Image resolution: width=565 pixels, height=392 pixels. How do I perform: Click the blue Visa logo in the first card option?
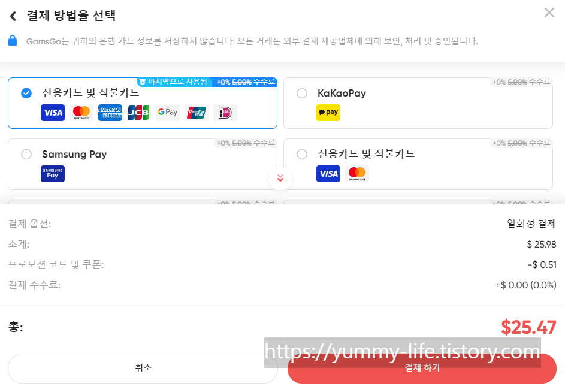53,113
